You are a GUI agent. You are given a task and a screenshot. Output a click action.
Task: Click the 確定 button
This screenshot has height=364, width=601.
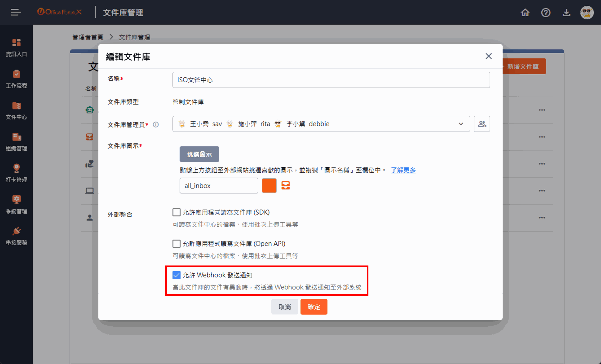(314, 307)
